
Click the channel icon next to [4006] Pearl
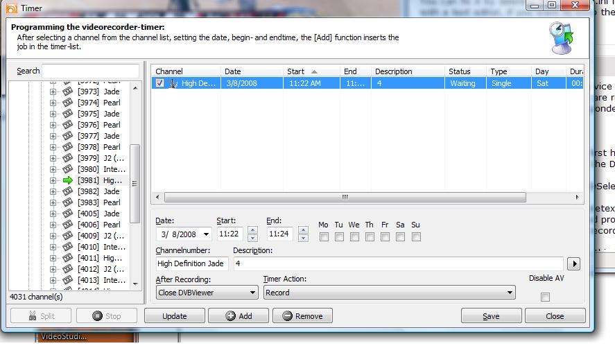pos(68,225)
